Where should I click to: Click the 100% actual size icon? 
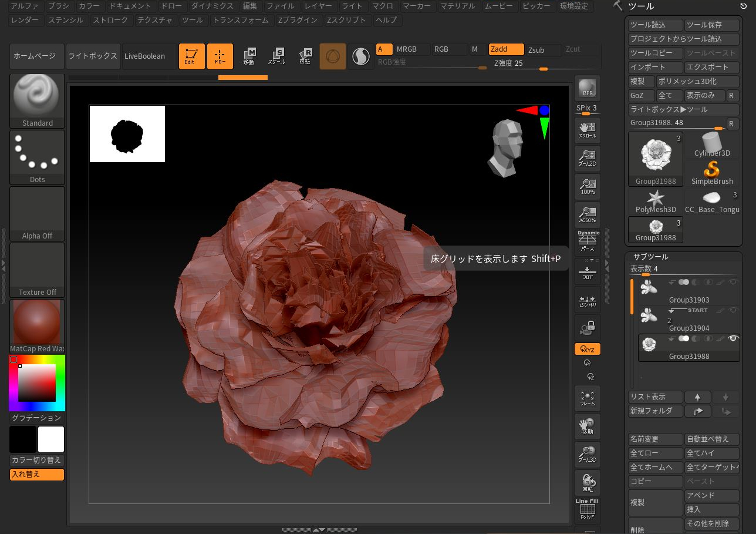[x=588, y=186]
